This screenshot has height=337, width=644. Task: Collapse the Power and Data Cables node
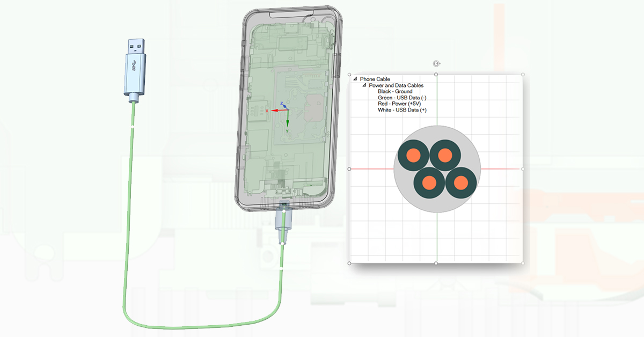click(x=364, y=86)
